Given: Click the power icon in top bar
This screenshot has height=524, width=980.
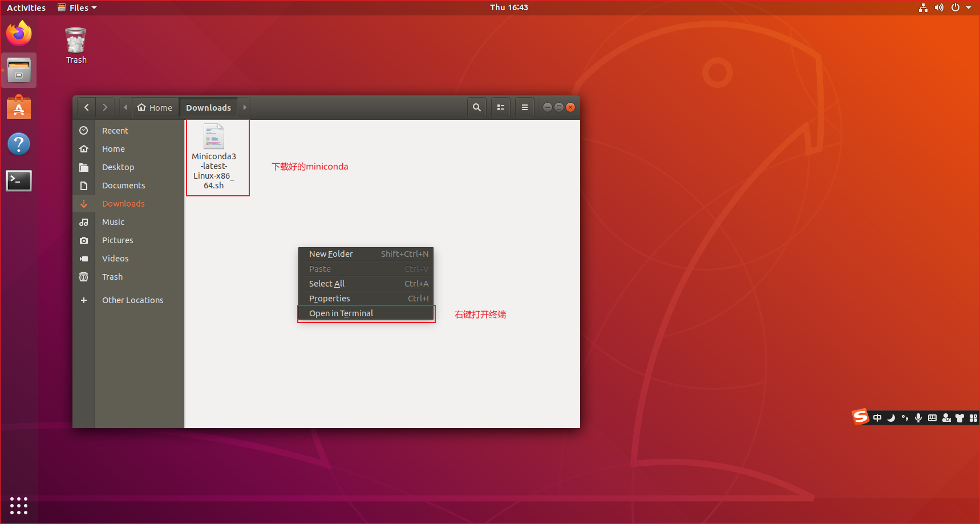Looking at the screenshot, I should [955, 7].
